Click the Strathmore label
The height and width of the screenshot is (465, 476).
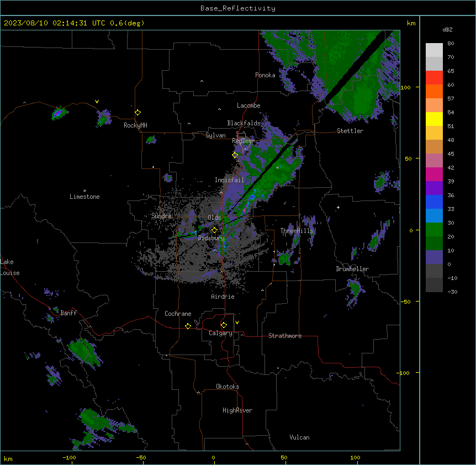pyautogui.click(x=285, y=336)
